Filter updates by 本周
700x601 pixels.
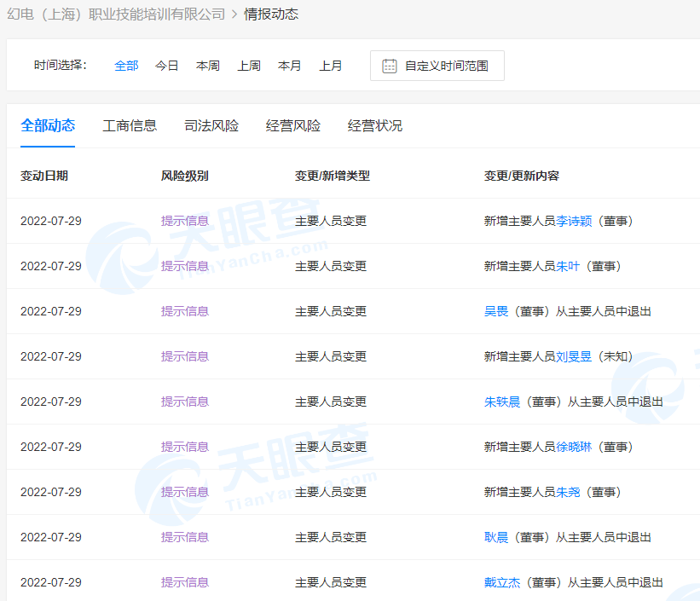(208, 66)
